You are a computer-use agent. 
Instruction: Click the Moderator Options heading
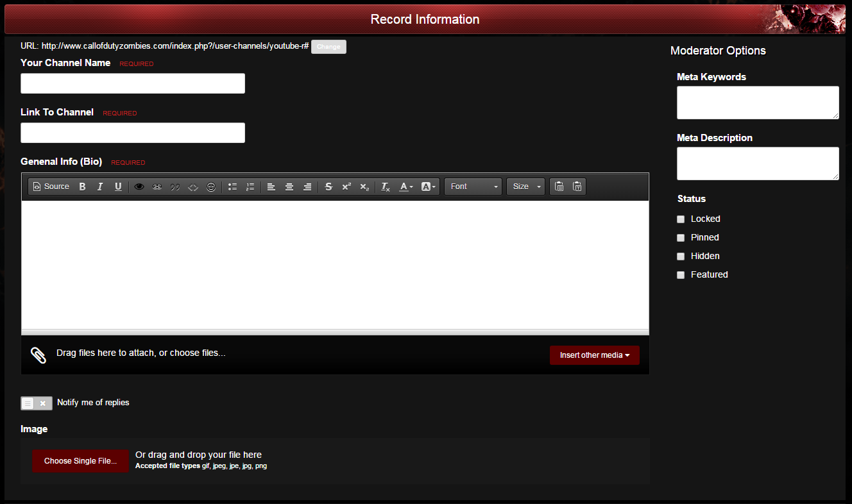[x=718, y=51]
